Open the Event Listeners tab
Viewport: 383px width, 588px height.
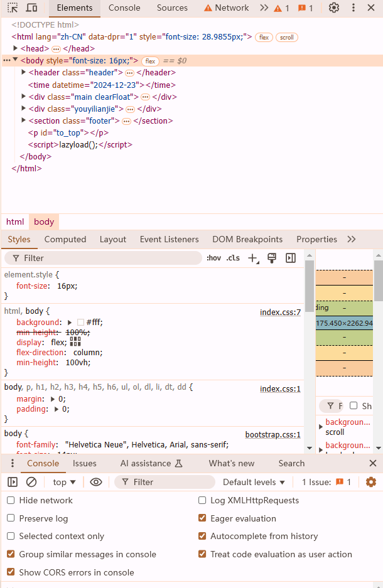pos(169,239)
